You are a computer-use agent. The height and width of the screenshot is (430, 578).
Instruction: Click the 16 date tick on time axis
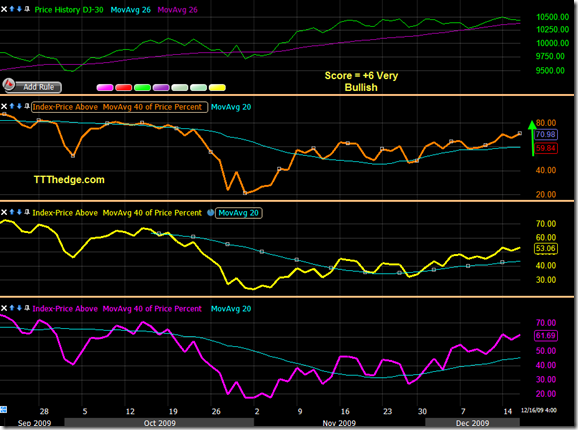pos(345,411)
